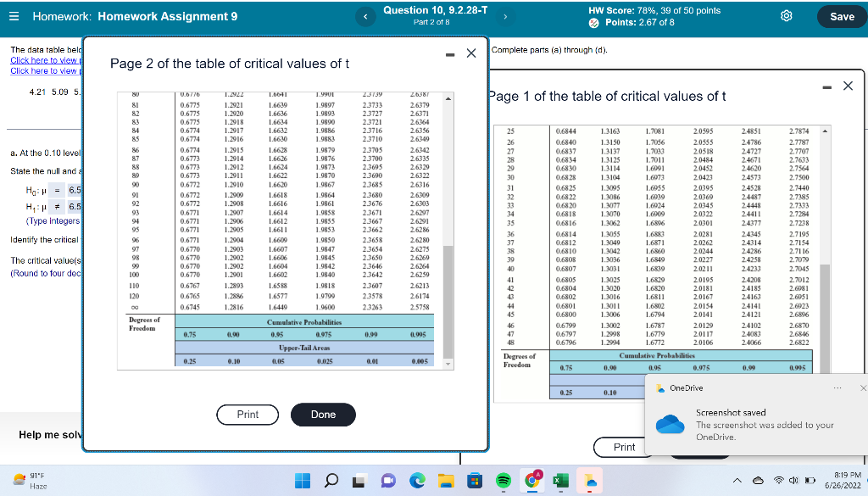868x496 pixels.
Task: Click the H1 value field showing 6.5
Action: 75,207
